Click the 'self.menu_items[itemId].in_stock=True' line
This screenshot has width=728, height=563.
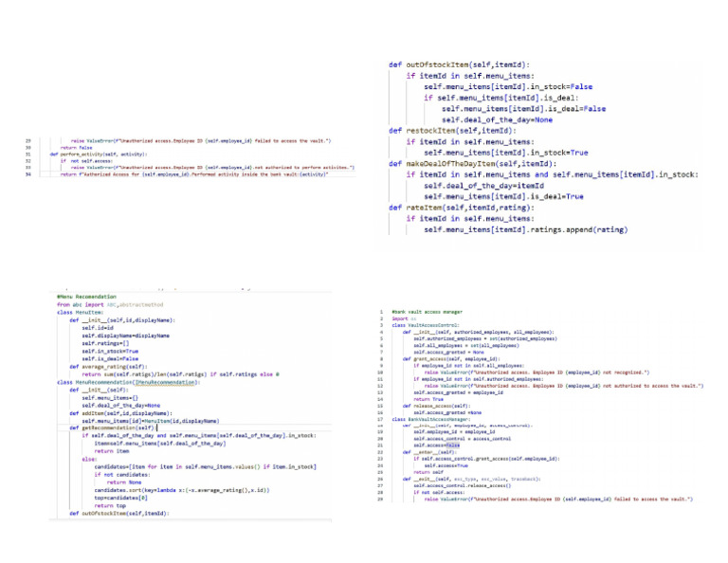coord(505,153)
